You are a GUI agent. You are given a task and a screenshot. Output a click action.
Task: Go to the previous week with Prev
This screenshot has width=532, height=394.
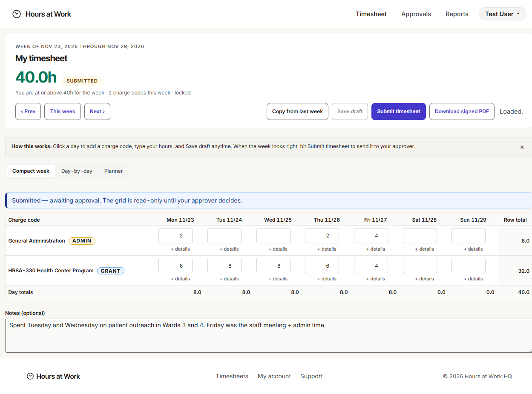(28, 111)
